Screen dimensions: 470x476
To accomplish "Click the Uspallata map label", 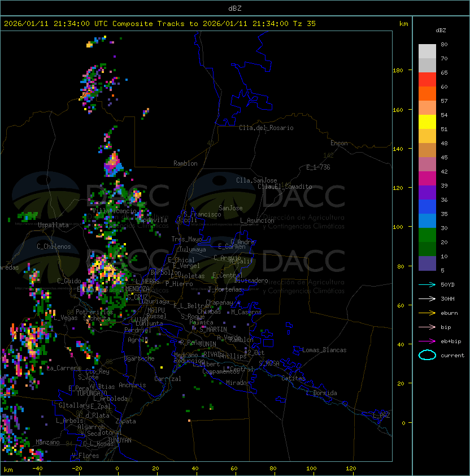I will coord(53,225).
